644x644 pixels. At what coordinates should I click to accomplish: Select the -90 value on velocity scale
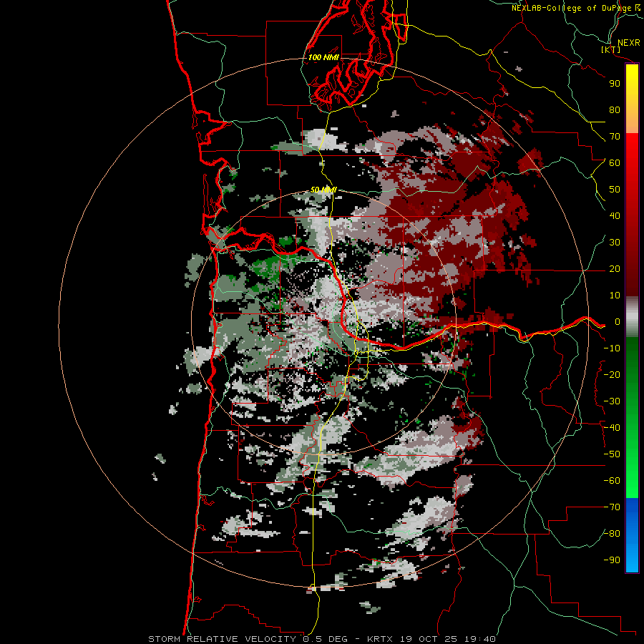(x=612, y=560)
